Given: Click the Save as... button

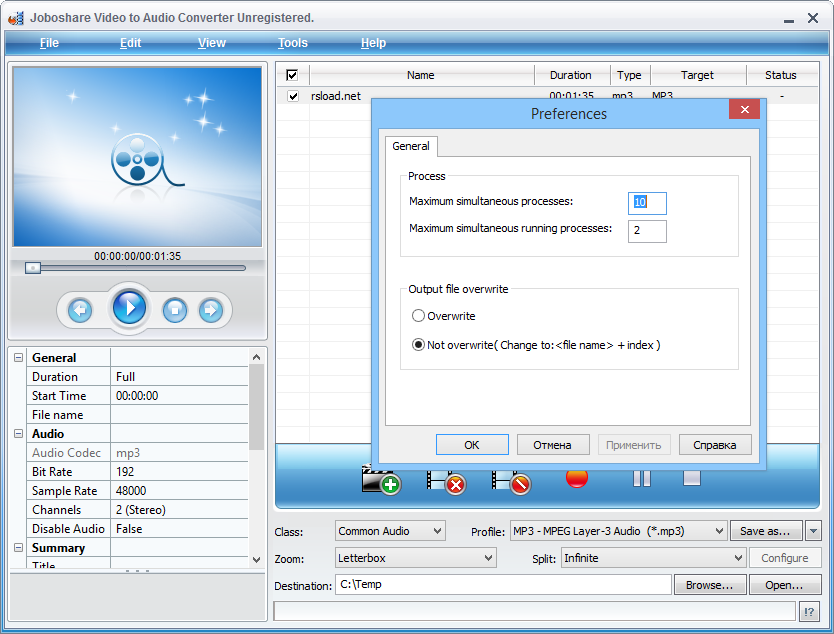Looking at the screenshot, I should click(766, 531).
